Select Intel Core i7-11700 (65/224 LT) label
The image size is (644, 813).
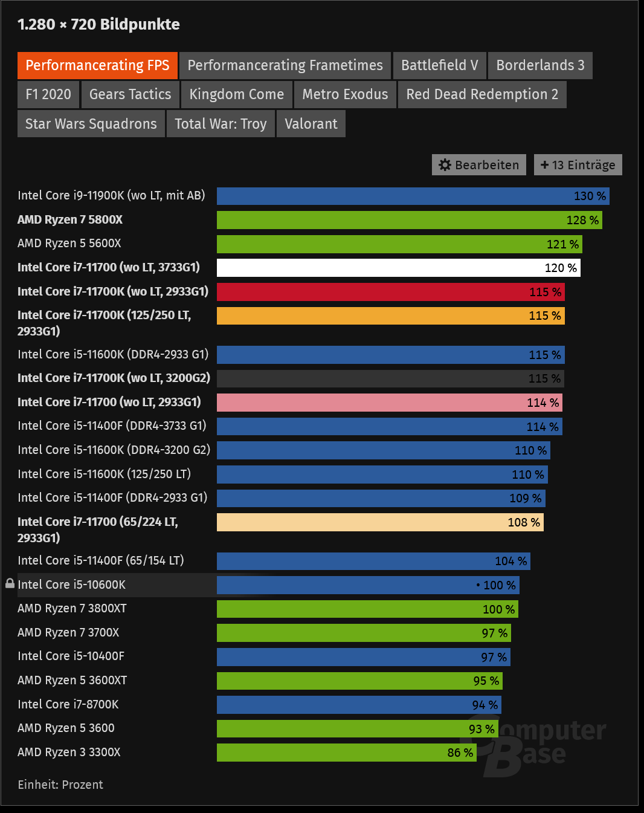tap(98, 530)
